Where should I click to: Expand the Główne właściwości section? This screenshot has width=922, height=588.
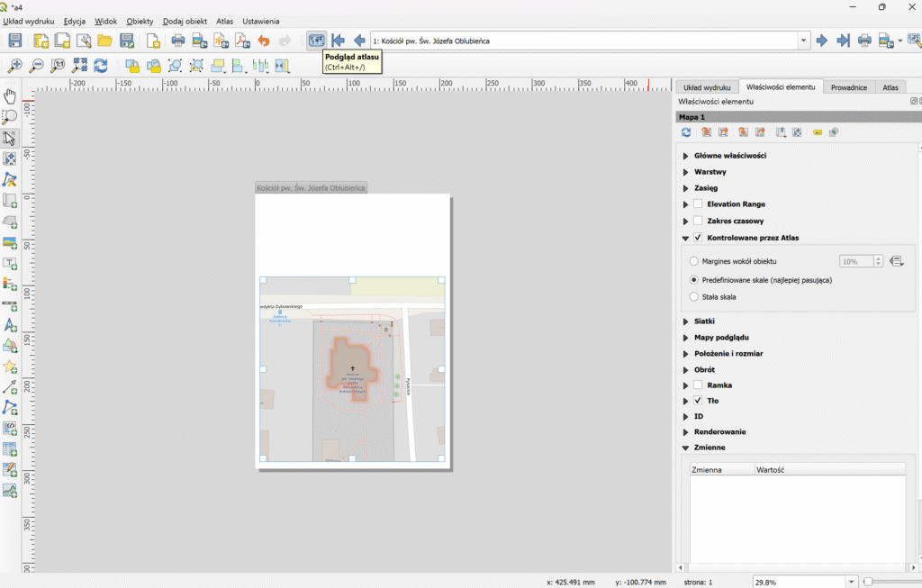(x=685, y=156)
